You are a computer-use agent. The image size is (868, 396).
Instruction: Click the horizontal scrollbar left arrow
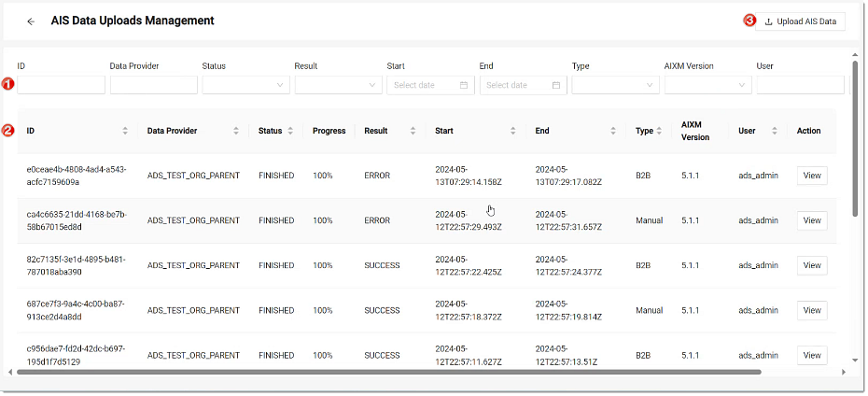[9, 373]
